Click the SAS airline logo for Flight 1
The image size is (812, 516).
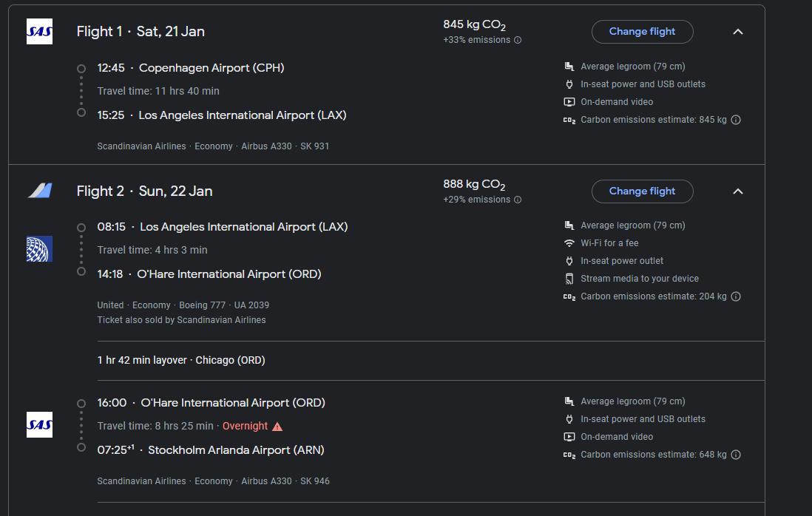tap(39, 32)
